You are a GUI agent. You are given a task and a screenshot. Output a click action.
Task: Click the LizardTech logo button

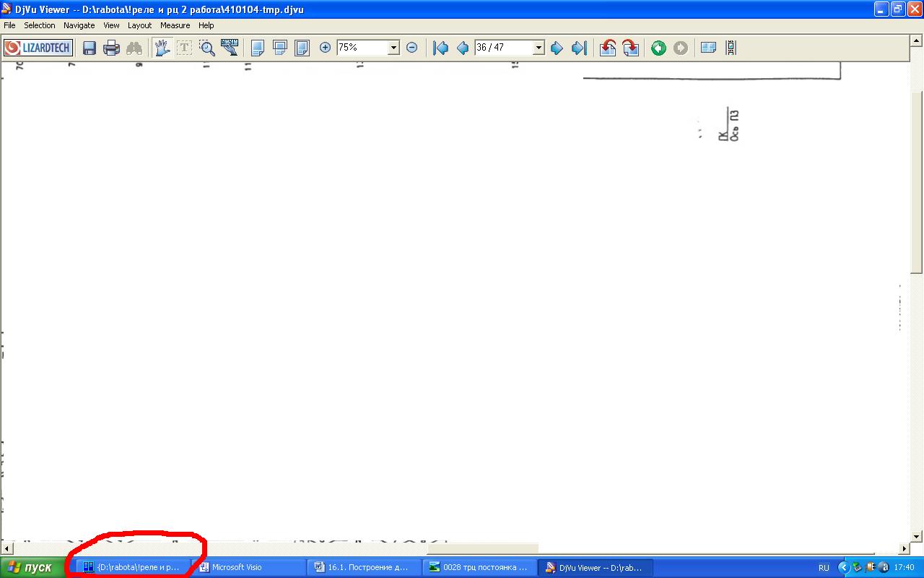coord(38,48)
